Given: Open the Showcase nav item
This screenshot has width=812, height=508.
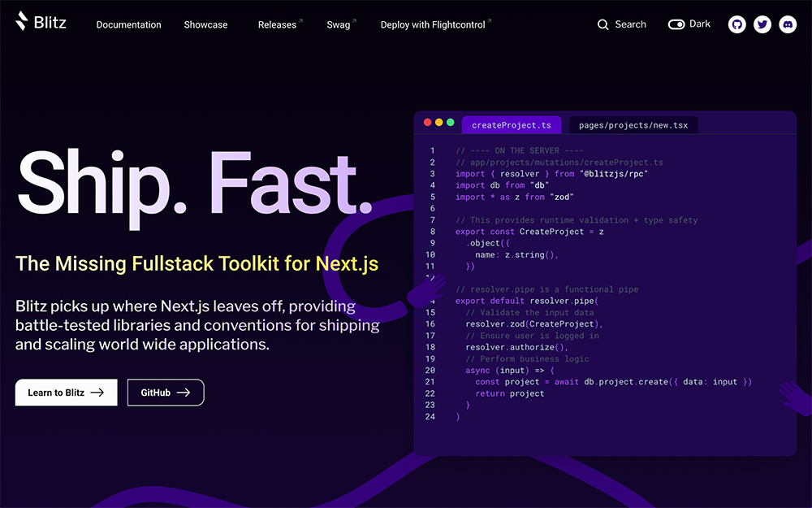Looking at the screenshot, I should pyautogui.click(x=205, y=24).
